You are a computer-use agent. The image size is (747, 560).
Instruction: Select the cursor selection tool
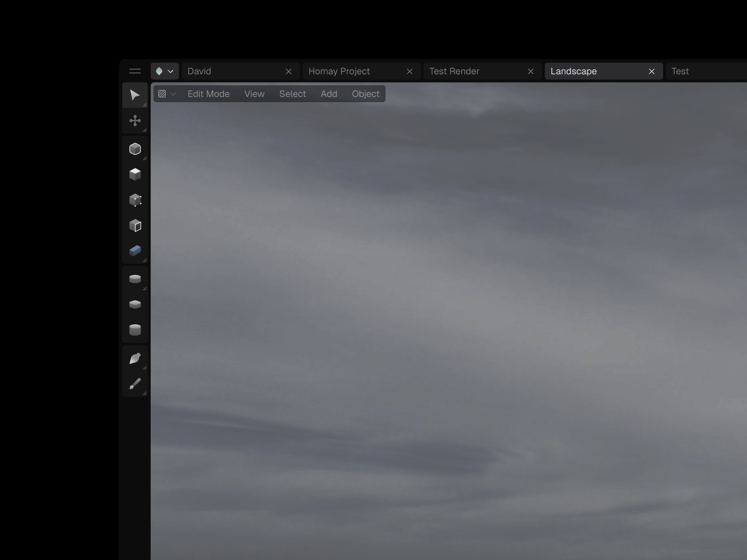[x=135, y=96]
